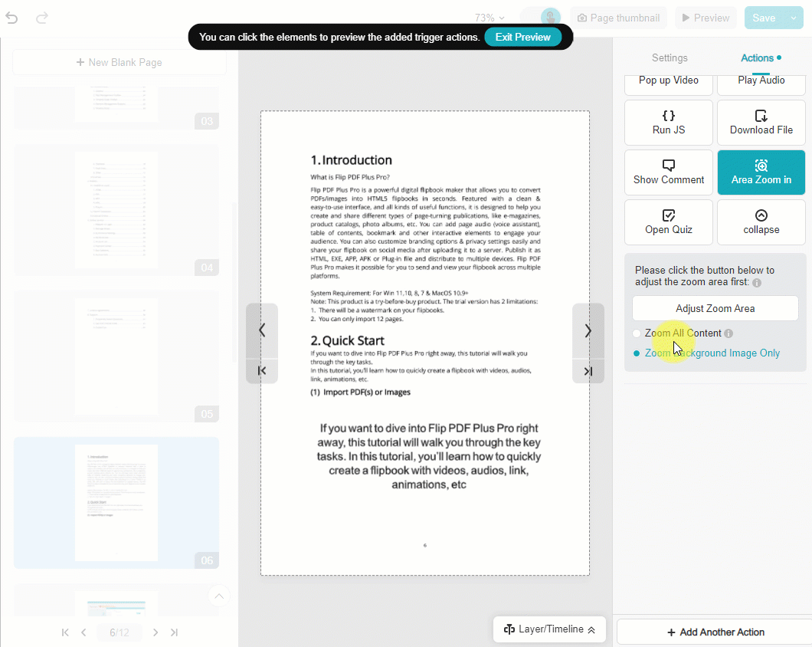Click Exit Preview button
Screen dimensions: 812x647
tap(522, 37)
